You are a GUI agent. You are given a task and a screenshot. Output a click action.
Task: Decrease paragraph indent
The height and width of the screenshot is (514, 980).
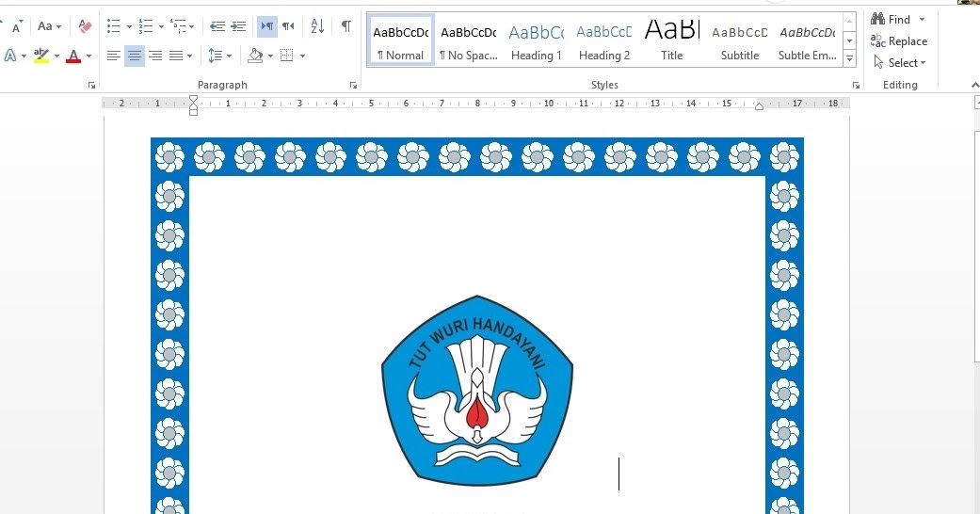click(217, 26)
